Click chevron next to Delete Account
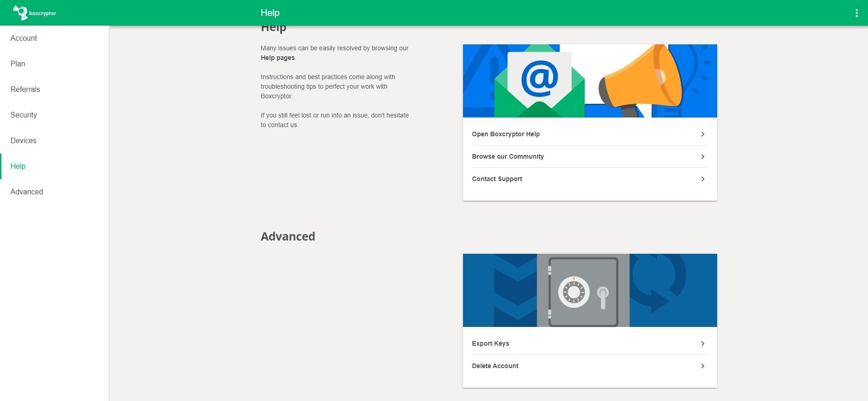This screenshot has width=868, height=401. point(703,366)
